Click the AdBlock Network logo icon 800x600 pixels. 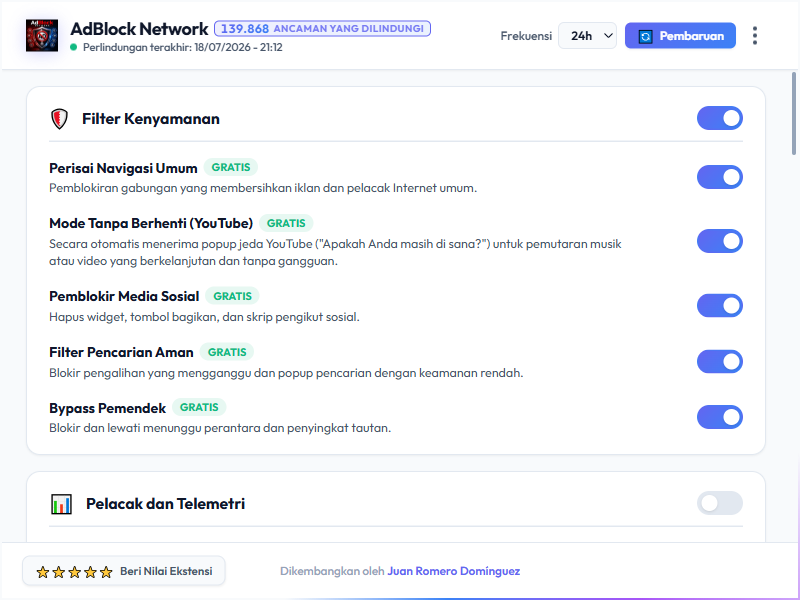click(x=42, y=36)
